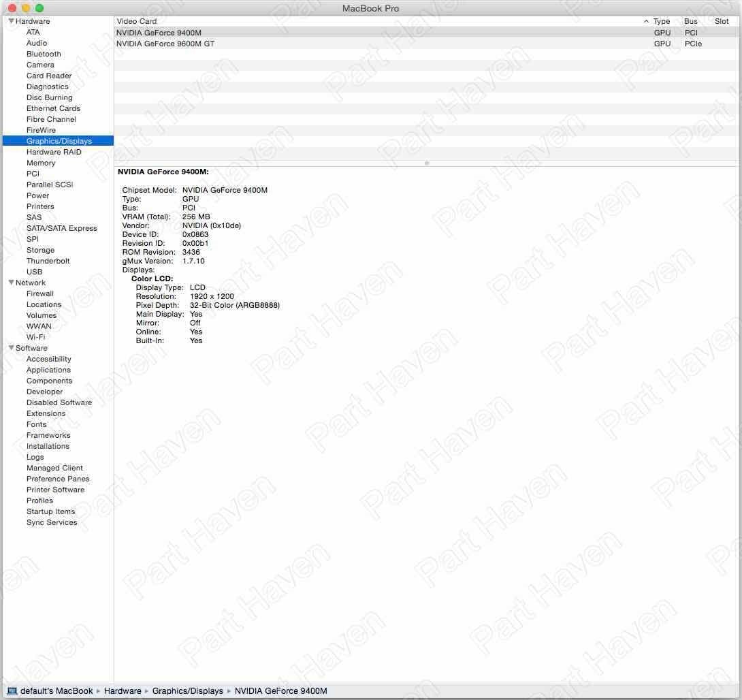This screenshot has height=700, width=742.
Task: Select Developer in the sidebar
Action: (x=44, y=392)
